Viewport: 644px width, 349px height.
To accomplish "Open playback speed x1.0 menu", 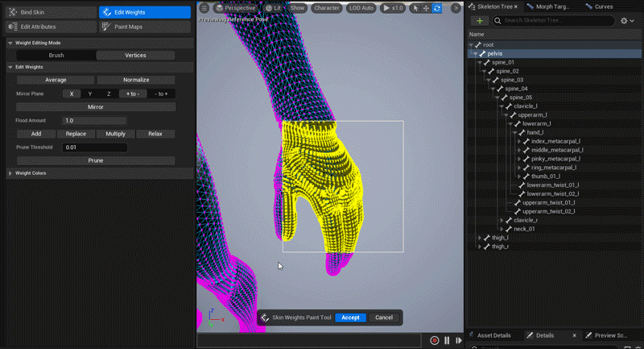I will [393, 8].
